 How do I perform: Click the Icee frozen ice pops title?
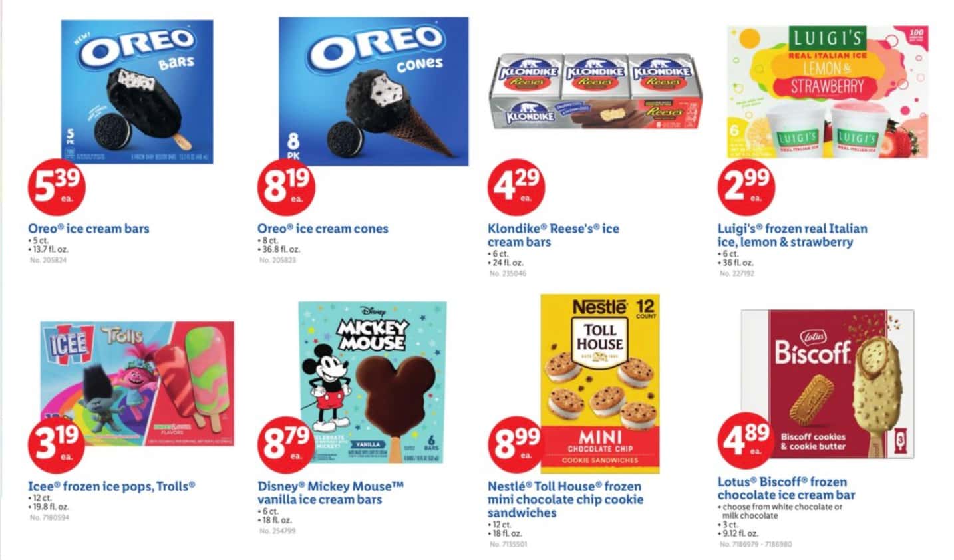pyautogui.click(x=111, y=486)
